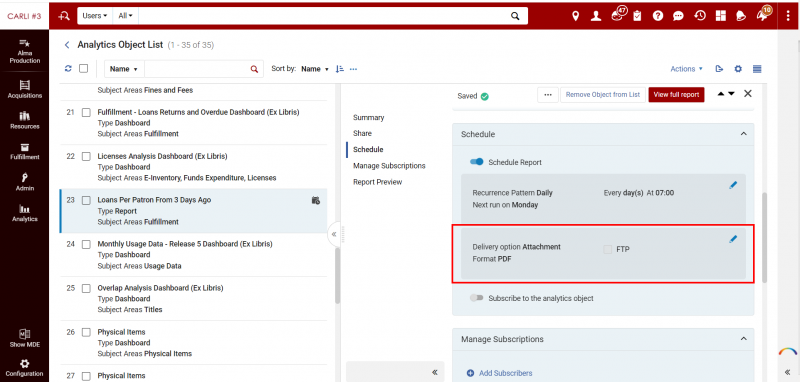
Task: Edit the Delivery option with the pencil icon
Action: 733,239
